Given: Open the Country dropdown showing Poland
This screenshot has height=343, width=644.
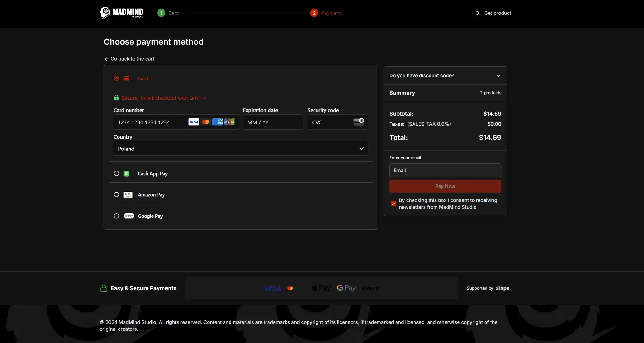Looking at the screenshot, I should click(x=241, y=149).
